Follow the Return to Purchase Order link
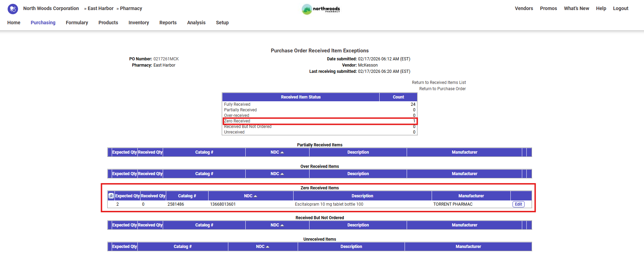The width and height of the screenshot is (644, 266). tap(442, 89)
